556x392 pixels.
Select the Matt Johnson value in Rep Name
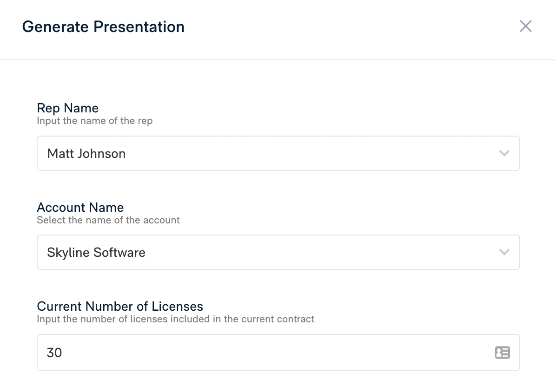[86, 154]
